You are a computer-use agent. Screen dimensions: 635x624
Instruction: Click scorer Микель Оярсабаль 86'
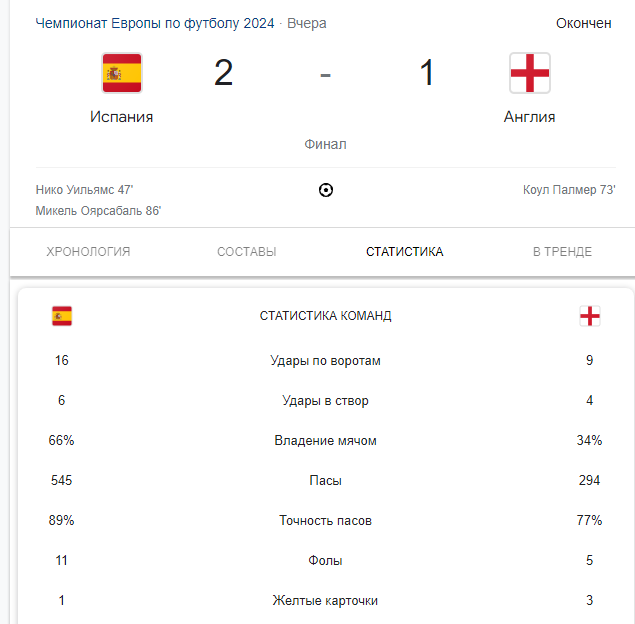click(x=98, y=211)
